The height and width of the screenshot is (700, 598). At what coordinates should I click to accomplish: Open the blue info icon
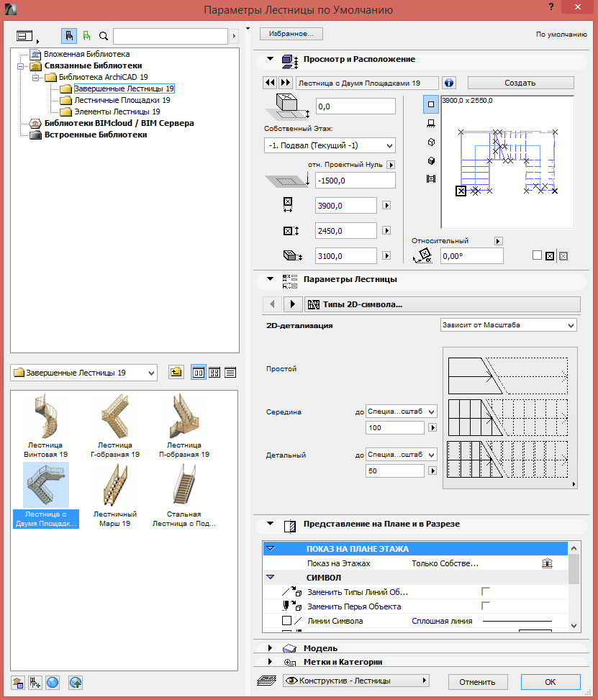(449, 83)
